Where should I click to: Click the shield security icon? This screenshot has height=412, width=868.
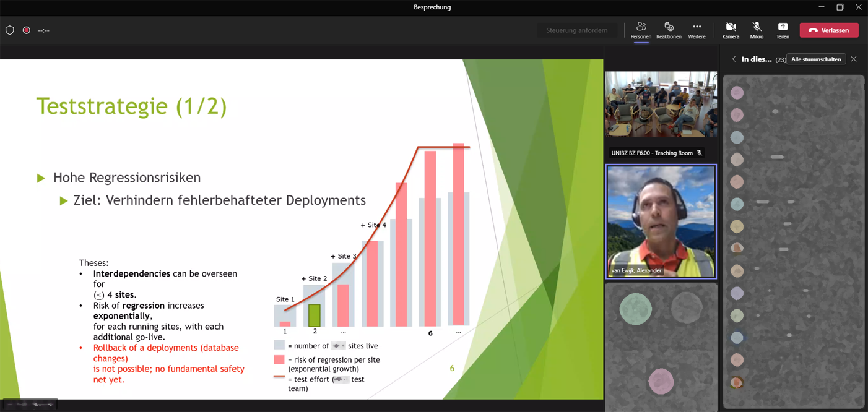coord(10,30)
